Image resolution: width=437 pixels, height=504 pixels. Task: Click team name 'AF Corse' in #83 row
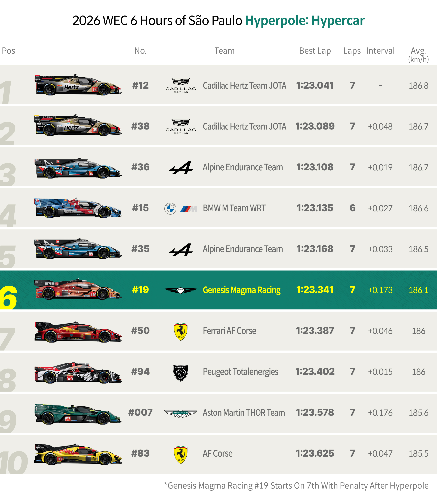217,454
